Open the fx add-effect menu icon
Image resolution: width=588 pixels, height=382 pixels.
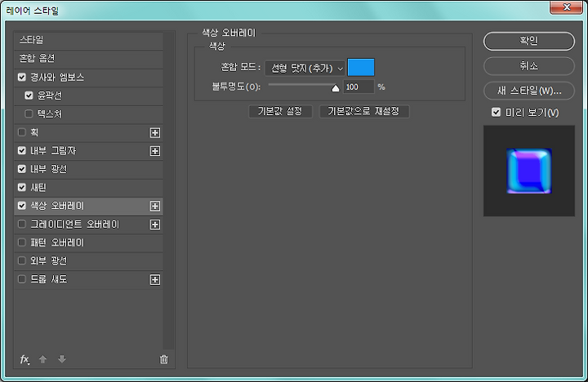(x=24, y=359)
